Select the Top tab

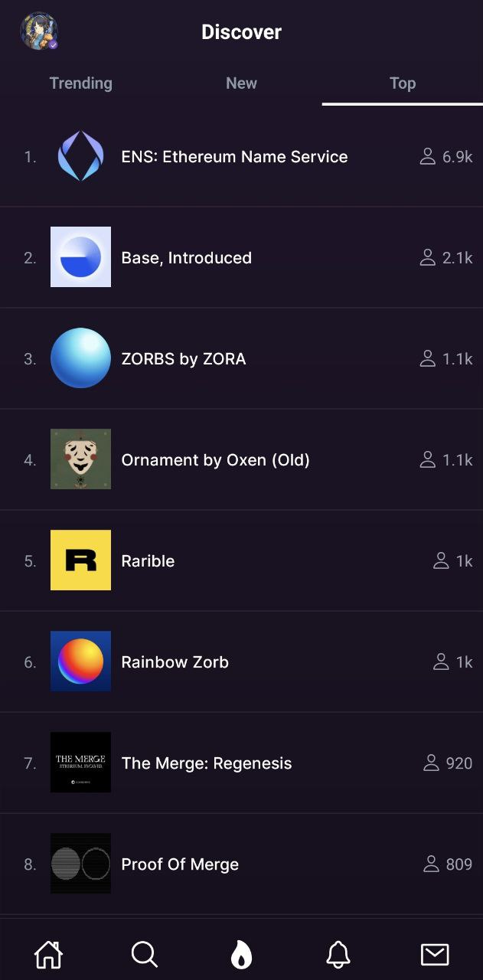click(x=402, y=83)
